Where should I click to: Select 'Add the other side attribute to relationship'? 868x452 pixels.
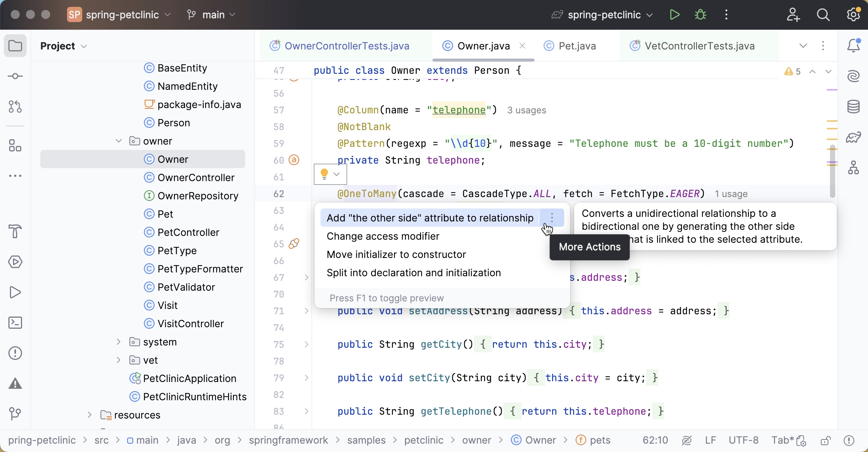pos(430,218)
